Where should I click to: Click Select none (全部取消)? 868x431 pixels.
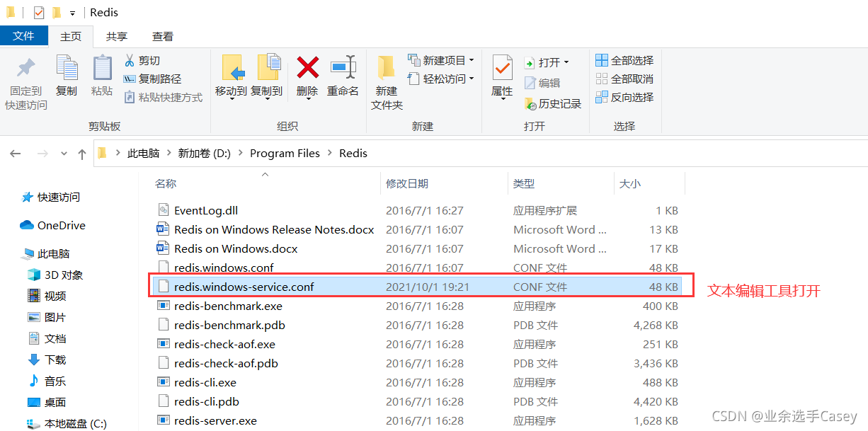pyautogui.click(x=624, y=79)
